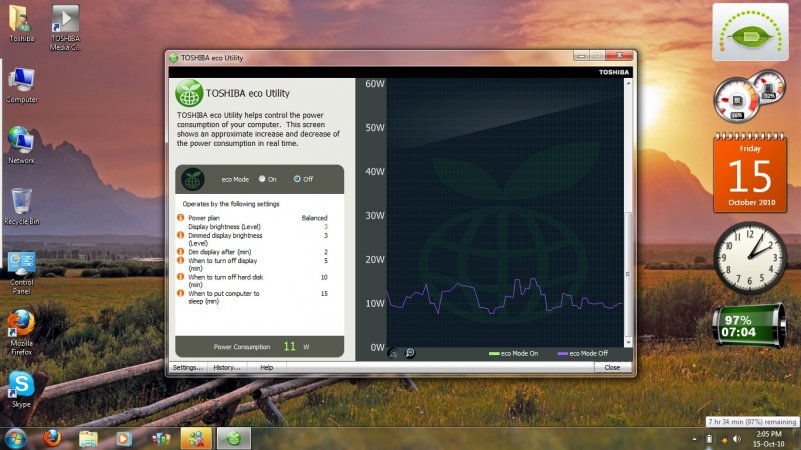Click info icon beside put computer to sleep

click(180, 293)
